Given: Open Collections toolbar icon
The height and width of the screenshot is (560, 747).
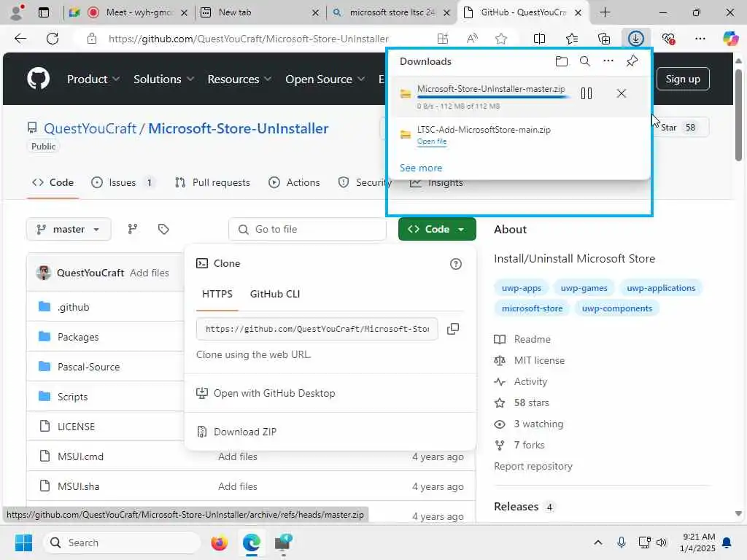Looking at the screenshot, I should click(603, 39).
